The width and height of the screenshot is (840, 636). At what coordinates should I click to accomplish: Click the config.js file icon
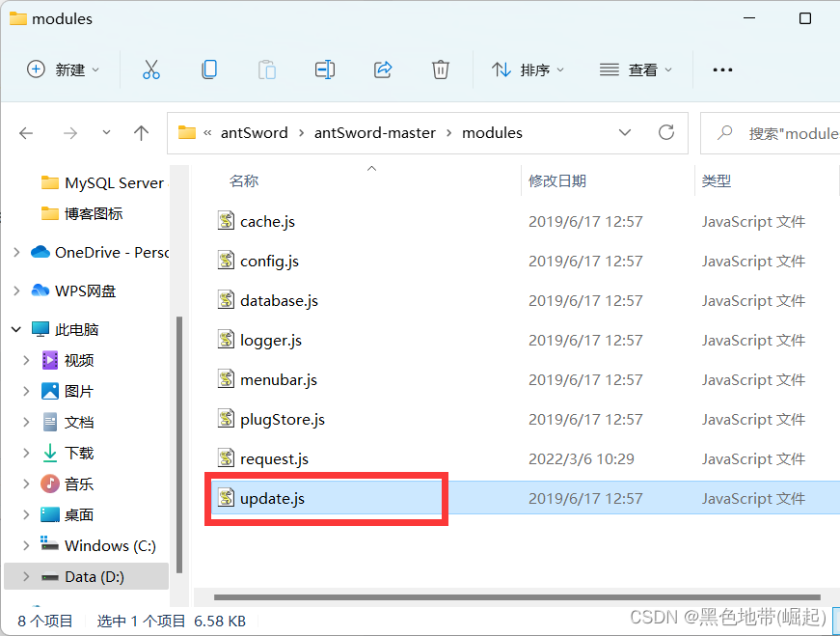(x=226, y=261)
